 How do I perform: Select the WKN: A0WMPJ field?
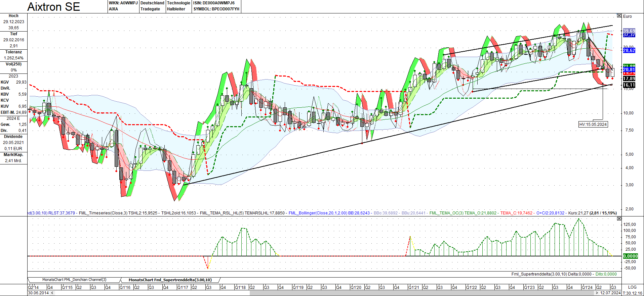(x=123, y=3)
